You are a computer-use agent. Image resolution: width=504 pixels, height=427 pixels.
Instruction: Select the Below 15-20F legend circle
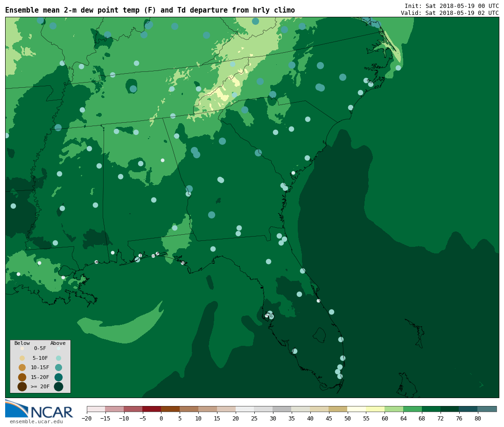coord(22,377)
